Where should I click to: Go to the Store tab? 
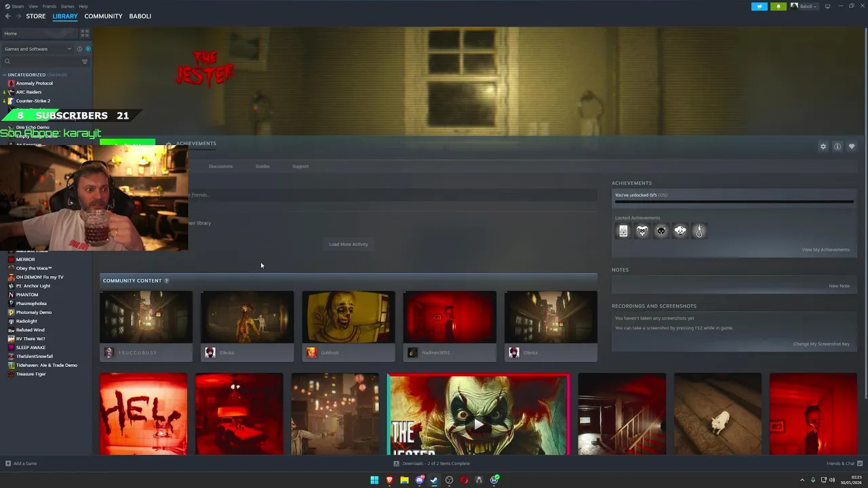[x=36, y=16]
